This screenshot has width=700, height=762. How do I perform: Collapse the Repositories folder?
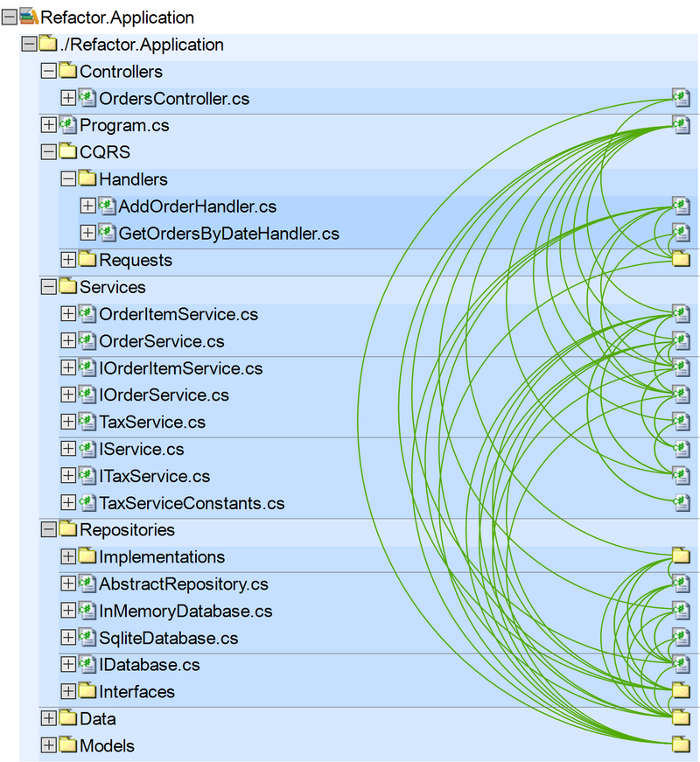[48, 529]
